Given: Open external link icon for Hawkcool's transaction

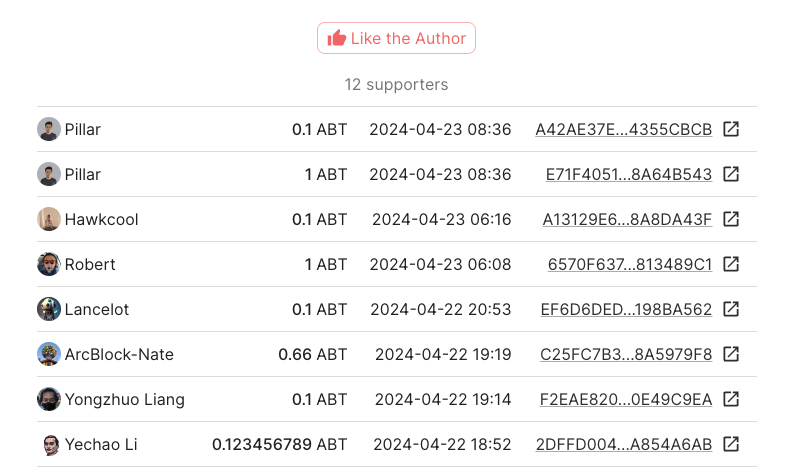Looking at the screenshot, I should (x=731, y=219).
